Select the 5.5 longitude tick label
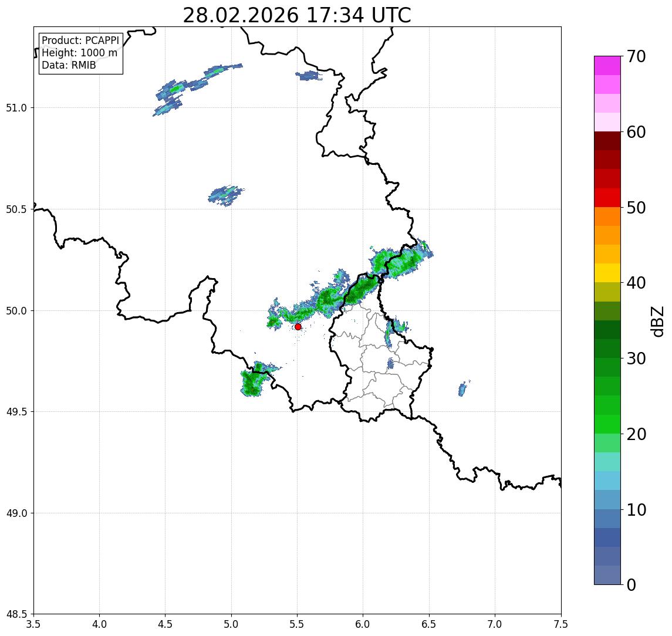This screenshot has height=636, width=672. 297,624
